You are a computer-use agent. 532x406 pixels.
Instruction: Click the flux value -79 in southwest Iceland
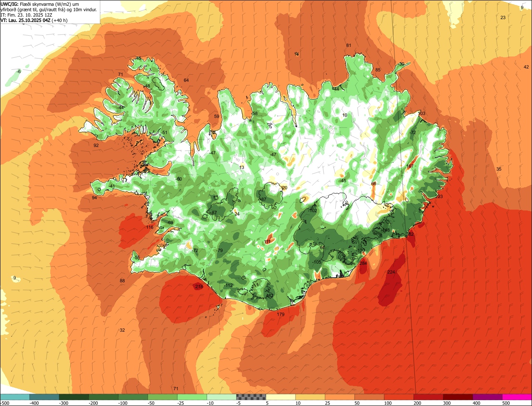click(x=219, y=250)
